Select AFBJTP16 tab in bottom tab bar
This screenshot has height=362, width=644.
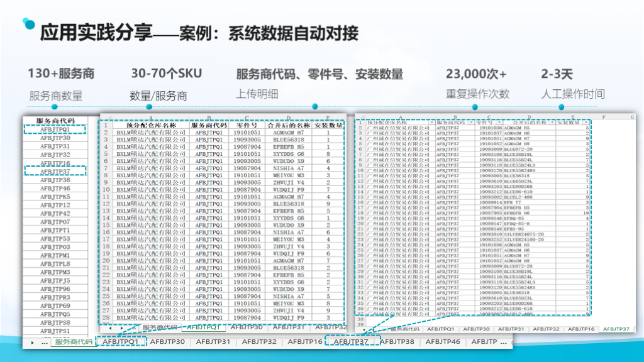(305, 341)
